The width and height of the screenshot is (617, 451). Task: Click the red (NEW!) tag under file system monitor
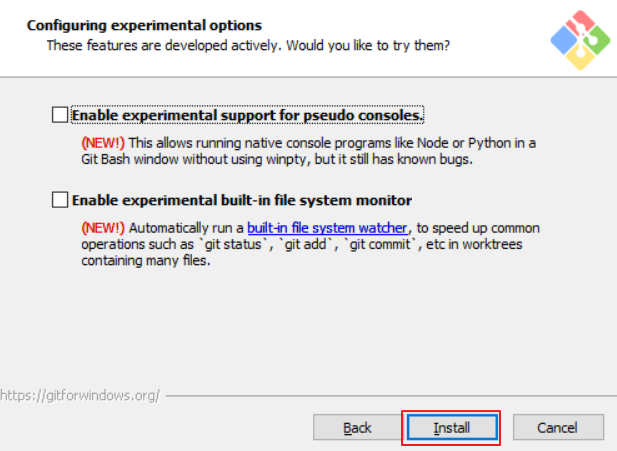[103, 228]
